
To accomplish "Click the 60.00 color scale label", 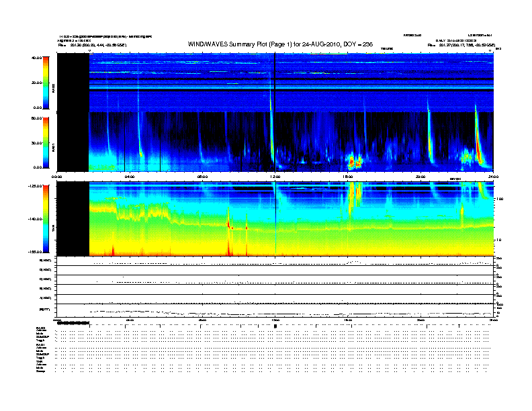I will click(36, 118).
